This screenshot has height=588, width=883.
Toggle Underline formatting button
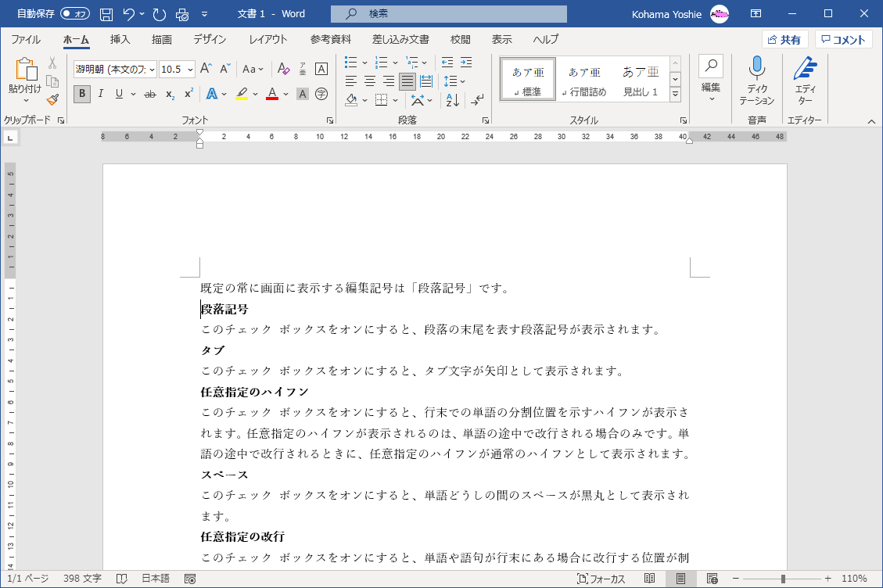click(119, 94)
